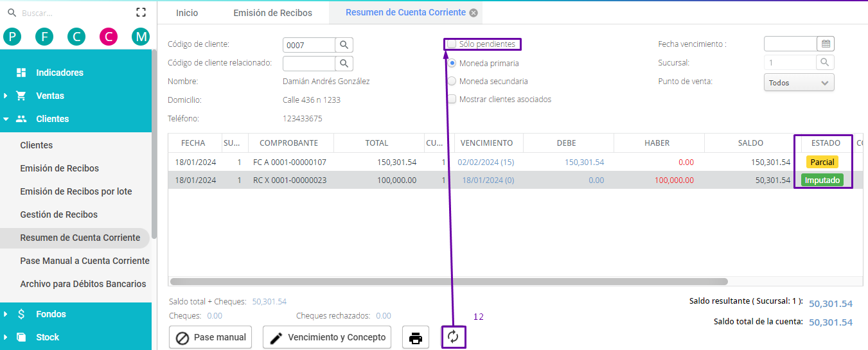868x350 pixels.
Task: Click the sidebar vertical scrollbar
Action: pyautogui.click(x=154, y=144)
